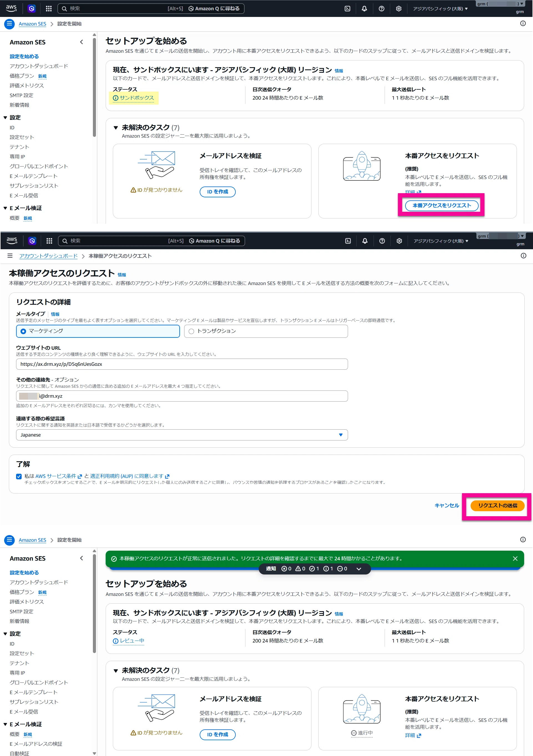
Task: Click external link icon after AWS サービス条件
Action: tap(80, 477)
